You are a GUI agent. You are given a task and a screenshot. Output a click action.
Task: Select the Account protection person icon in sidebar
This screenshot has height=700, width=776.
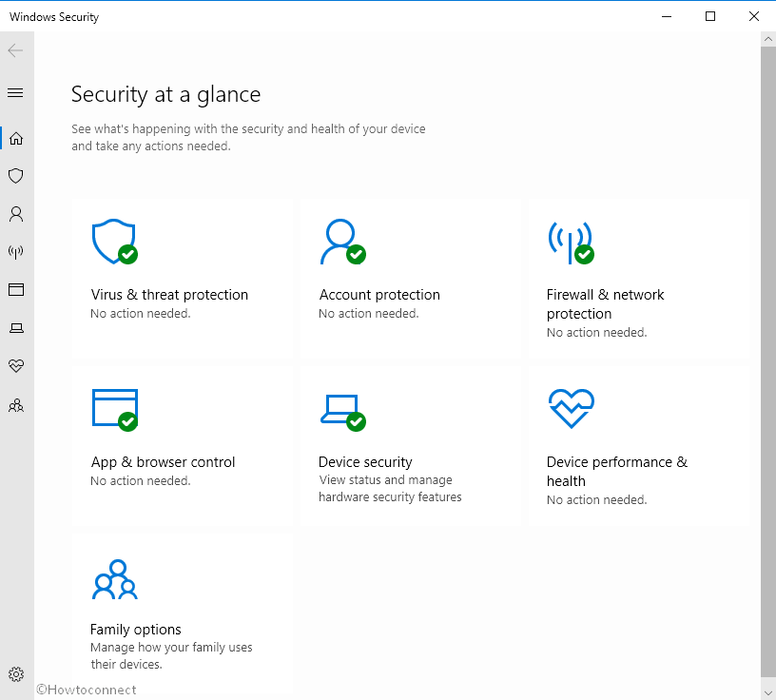click(15, 214)
